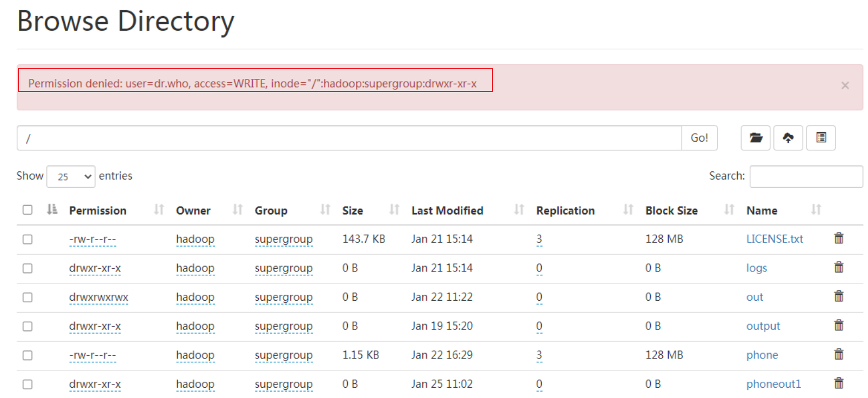The image size is (868, 398).
Task: Remove the phone file via trash icon
Action: [x=838, y=355]
